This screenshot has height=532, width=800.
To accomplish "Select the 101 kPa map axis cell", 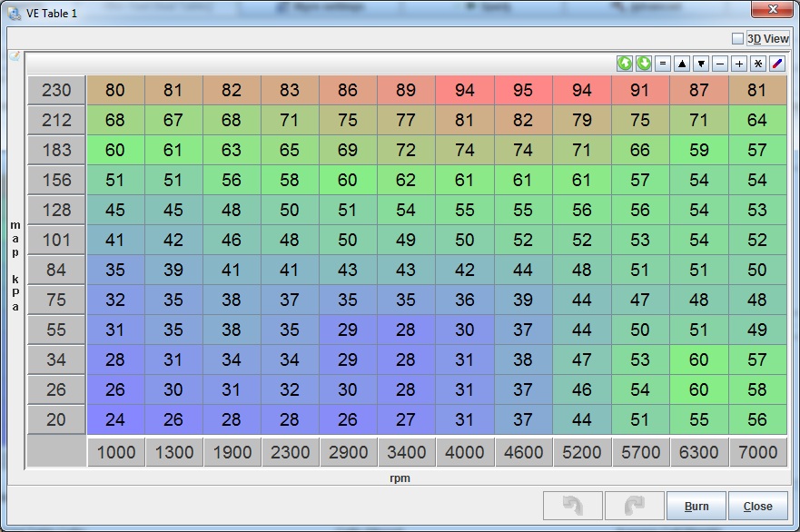I will pyautogui.click(x=56, y=240).
